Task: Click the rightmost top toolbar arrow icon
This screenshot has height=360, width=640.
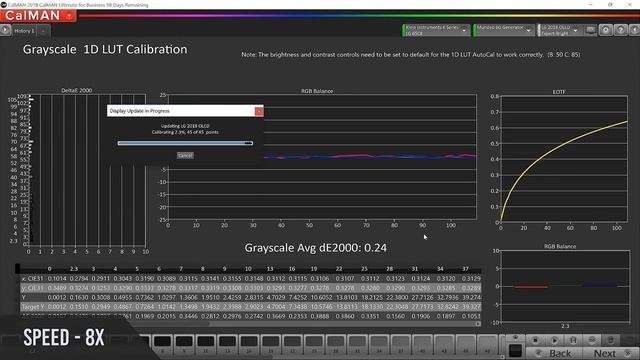Action: point(634,30)
